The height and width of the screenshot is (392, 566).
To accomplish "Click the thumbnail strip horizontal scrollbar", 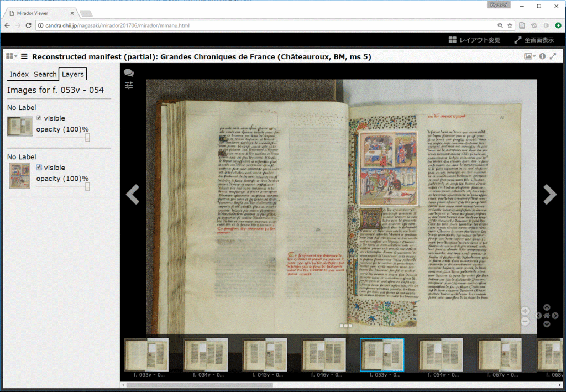I will [200, 385].
